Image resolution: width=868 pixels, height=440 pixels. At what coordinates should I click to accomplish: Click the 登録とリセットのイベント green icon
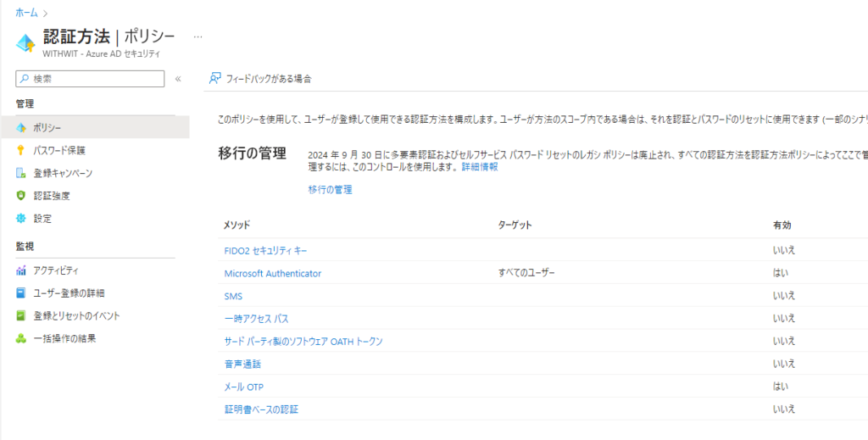pyautogui.click(x=21, y=316)
